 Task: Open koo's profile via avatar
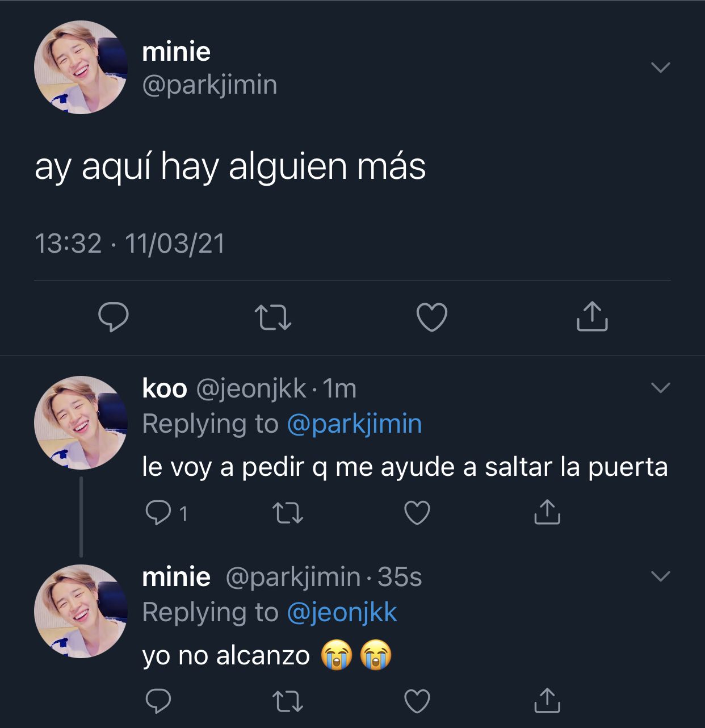[x=81, y=422]
